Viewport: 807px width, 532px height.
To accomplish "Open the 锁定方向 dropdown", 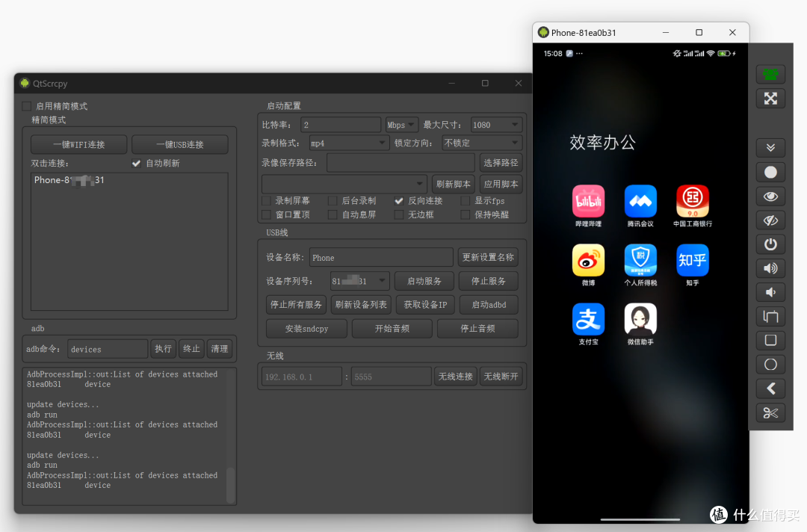I will (481, 143).
